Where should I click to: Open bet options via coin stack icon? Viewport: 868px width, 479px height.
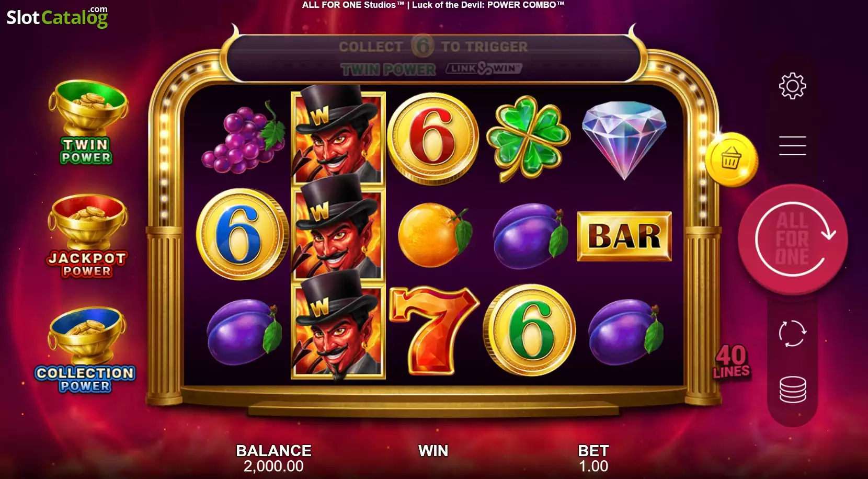click(793, 390)
